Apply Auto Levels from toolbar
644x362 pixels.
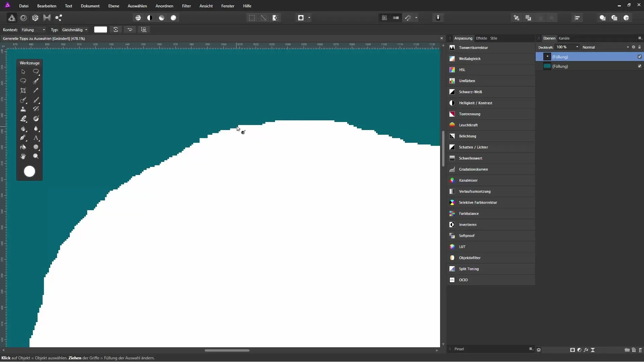coord(138,18)
